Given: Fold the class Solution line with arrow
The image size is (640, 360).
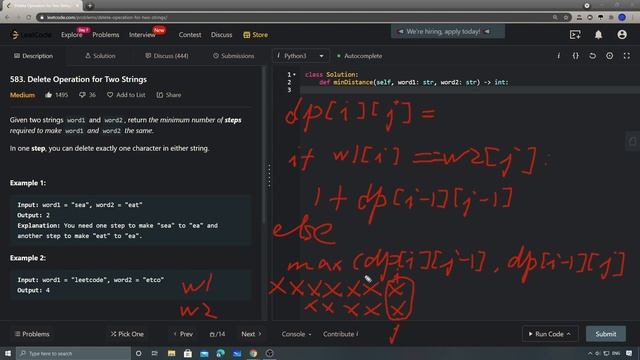Looking at the screenshot, I should (x=294, y=75).
